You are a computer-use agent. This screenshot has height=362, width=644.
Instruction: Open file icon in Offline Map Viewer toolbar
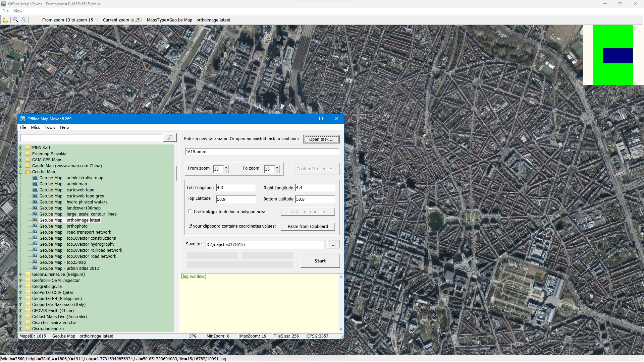(5, 20)
